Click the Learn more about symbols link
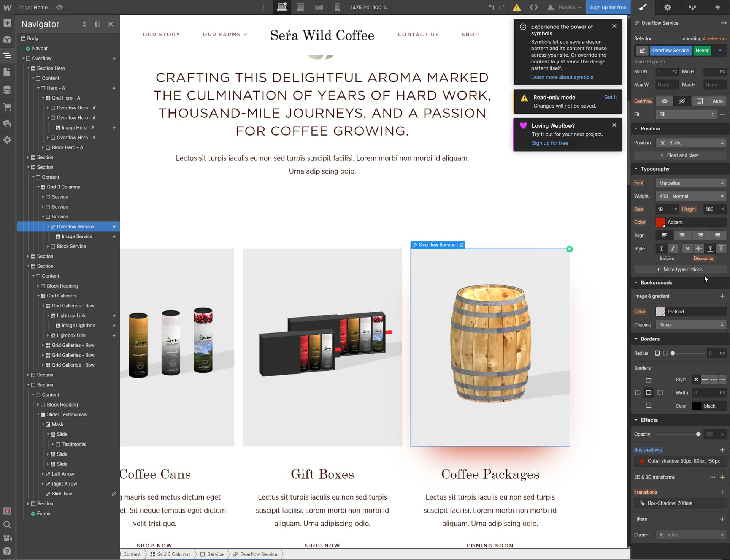The height and width of the screenshot is (560, 730). [562, 77]
